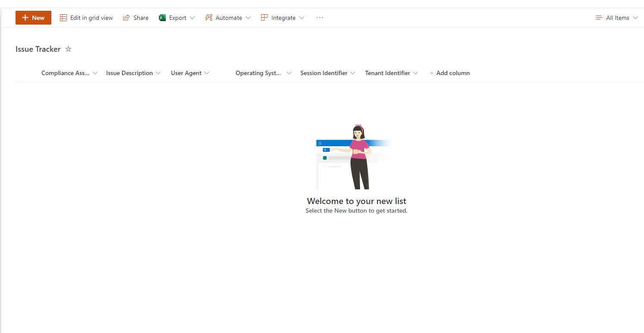Open the ellipsis overflow menu
The width and height of the screenshot is (644, 333).
coord(319,18)
